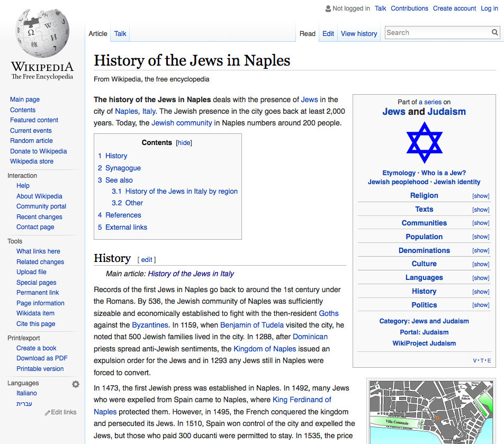This screenshot has height=444, width=504.
Task: Go to Main page in sidebar
Action: click(x=25, y=99)
